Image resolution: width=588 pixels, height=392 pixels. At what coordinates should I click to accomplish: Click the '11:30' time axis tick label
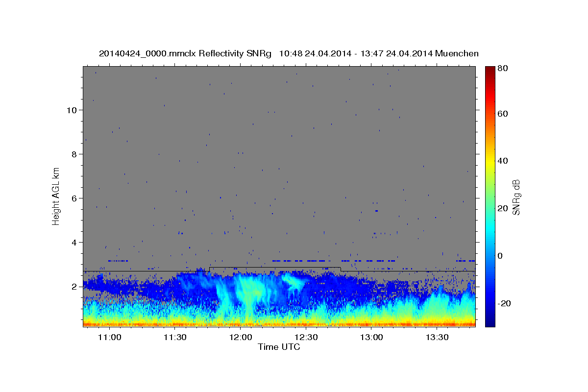point(175,338)
